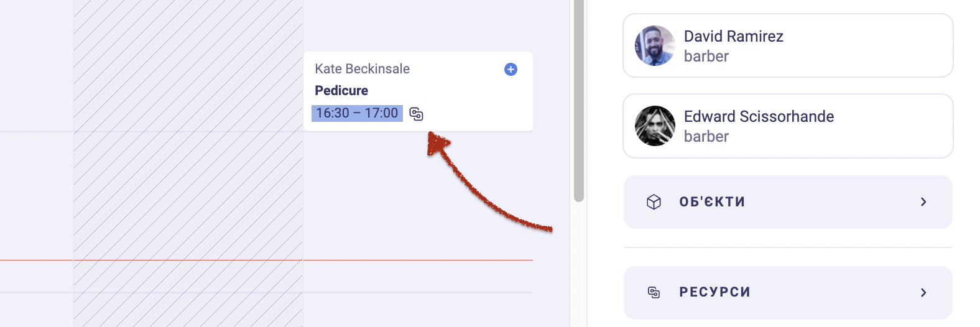Click the red current-time line
This screenshot has width=980, height=327.
pos(266,260)
